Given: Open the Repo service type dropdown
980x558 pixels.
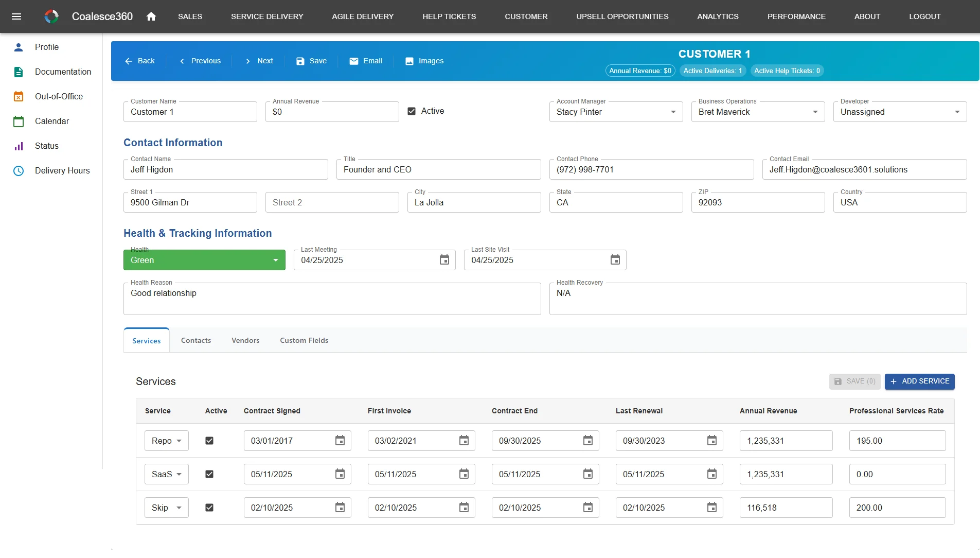Looking at the screenshot, I should click(x=167, y=441).
